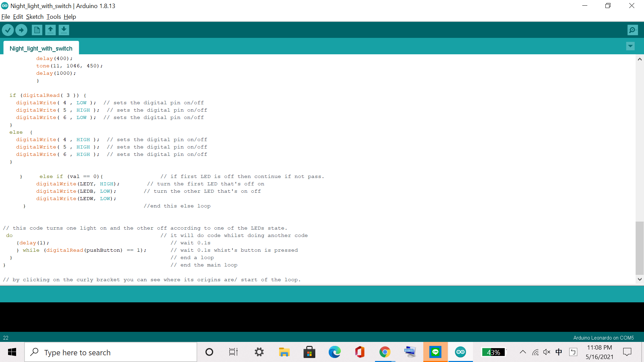Open the Windows Start menu

click(x=12, y=352)
